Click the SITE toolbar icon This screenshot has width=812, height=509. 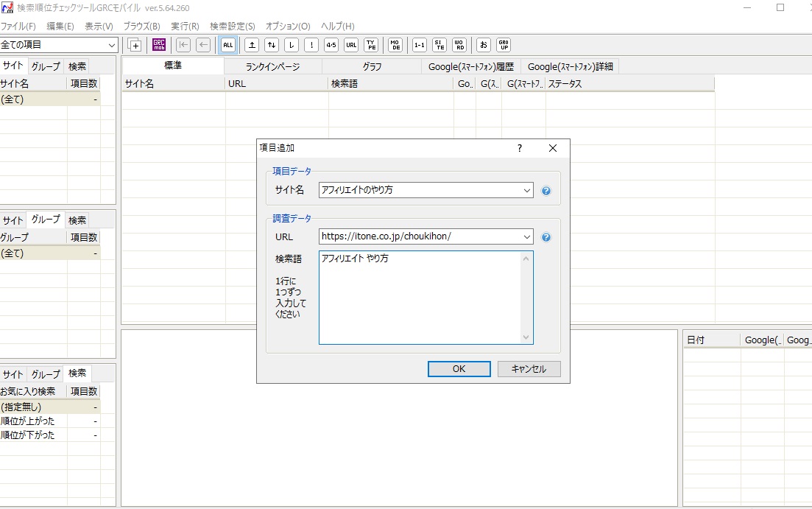tap(439, 45)
